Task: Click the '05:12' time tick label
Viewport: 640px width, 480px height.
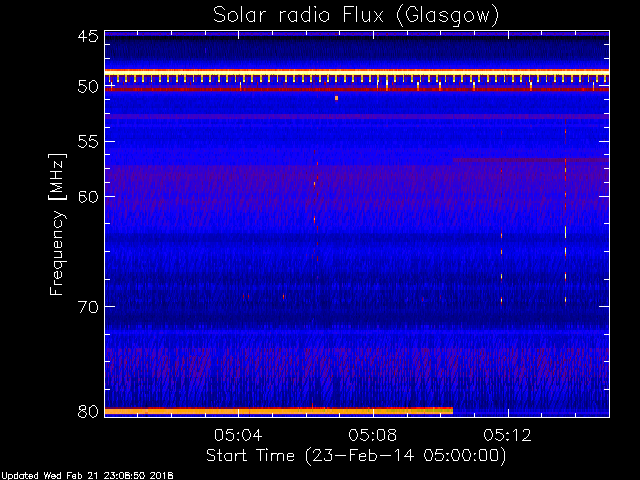Action: point(507,435)
